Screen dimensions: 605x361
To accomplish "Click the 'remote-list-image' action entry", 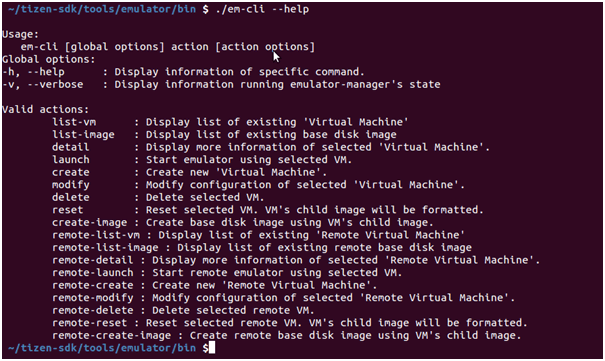I will pos(105,248).
